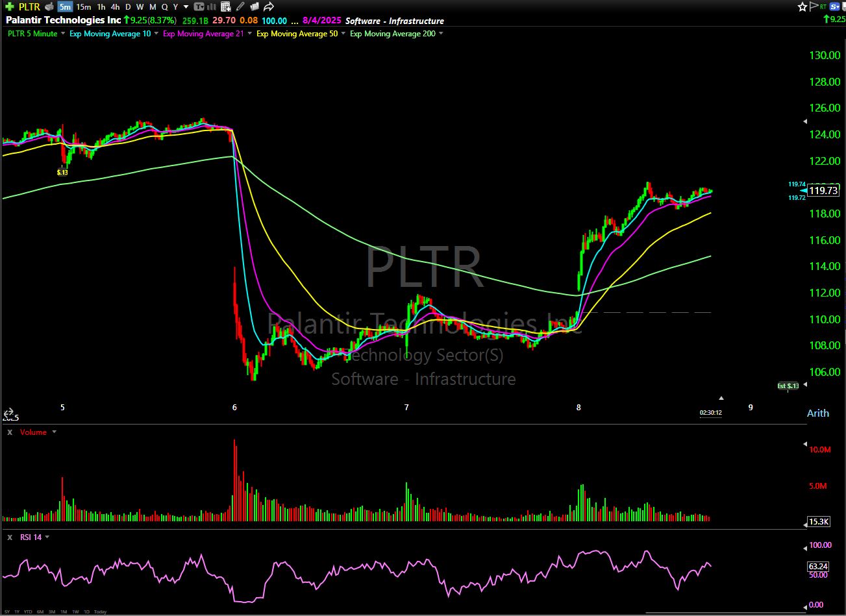Switch to the Q quarterly timeframe
The height and width of the screenshot is (616, 846).
(x=164, y=6)
